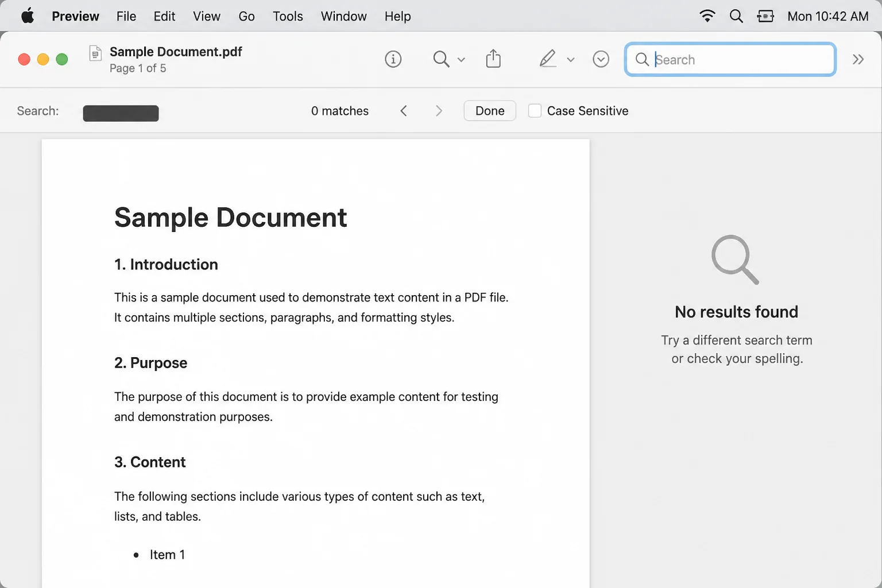This screenshot has height=588, width=882.
Task: Open the Edit menu
Action: coord(164,16)
